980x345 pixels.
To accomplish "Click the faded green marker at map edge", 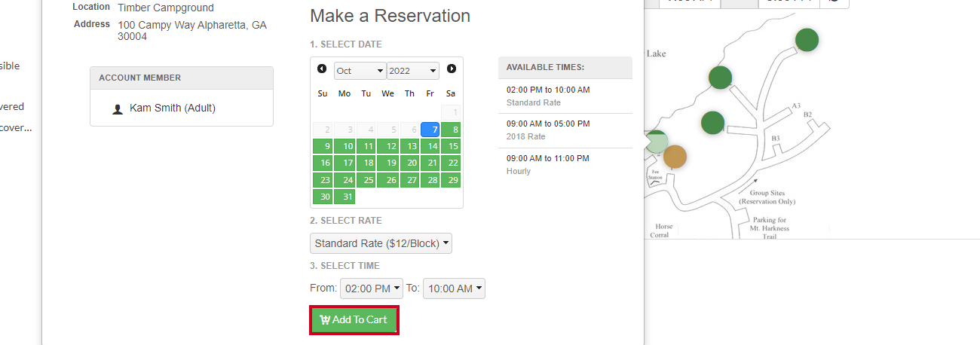I will tap(656, 142).
